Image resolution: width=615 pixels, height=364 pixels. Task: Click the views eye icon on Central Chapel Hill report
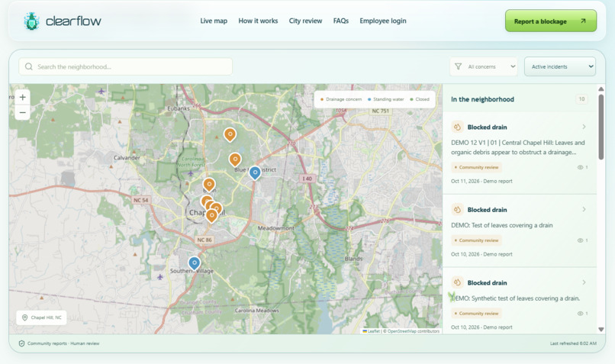(x=580, y=167)
